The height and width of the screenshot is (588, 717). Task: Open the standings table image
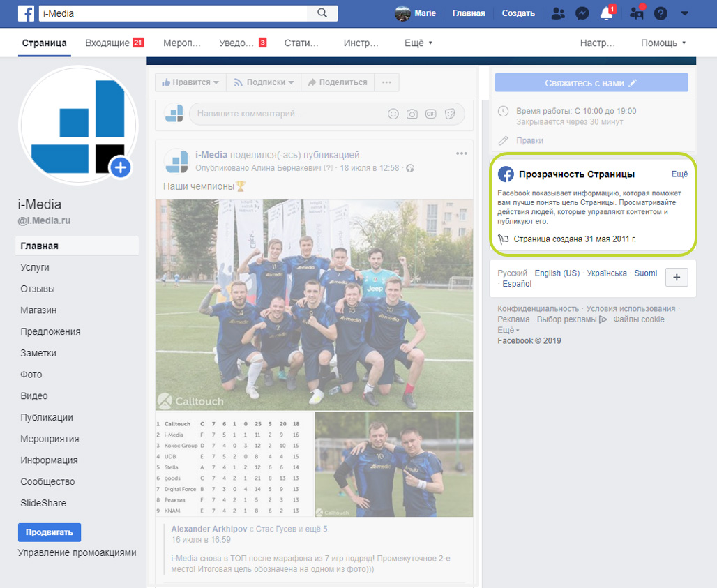tap(234, 465)
